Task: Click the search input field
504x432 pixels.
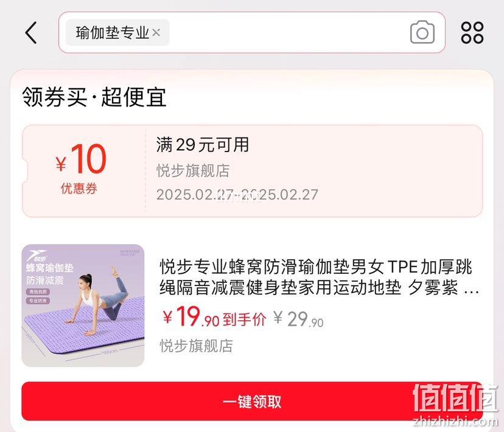Action: pyautogui.click(x=251, y=32)
